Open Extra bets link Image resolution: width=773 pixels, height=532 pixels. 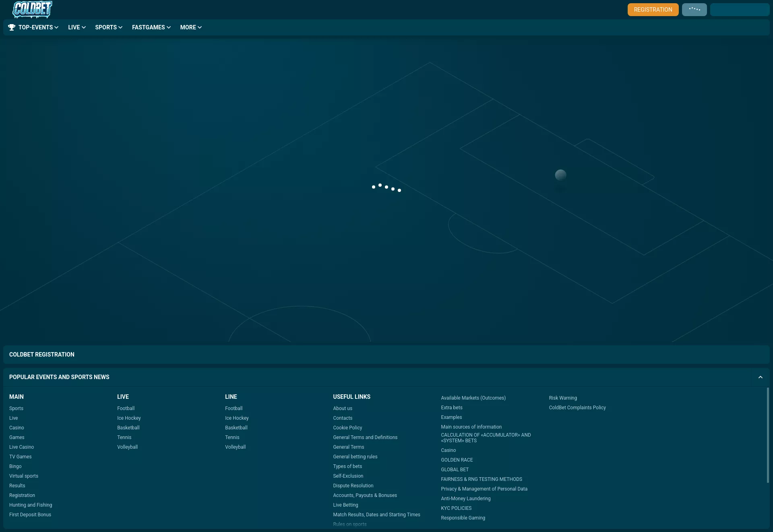point(452,408)
